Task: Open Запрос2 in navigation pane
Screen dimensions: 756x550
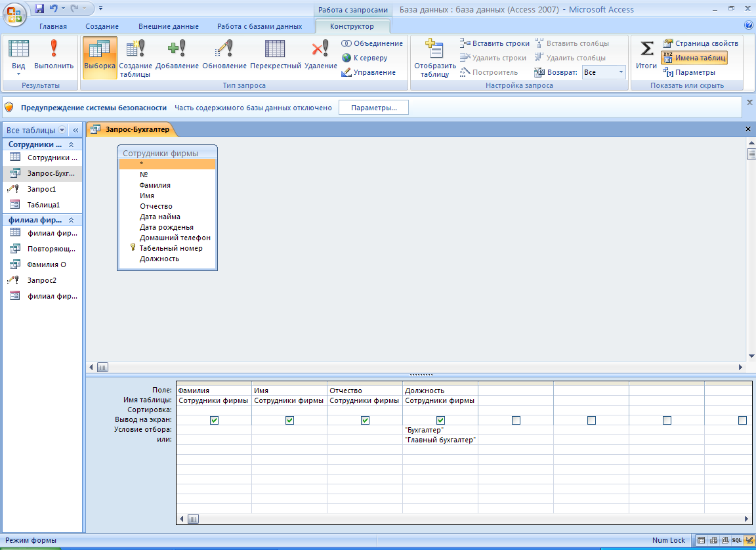Action: 41,280
